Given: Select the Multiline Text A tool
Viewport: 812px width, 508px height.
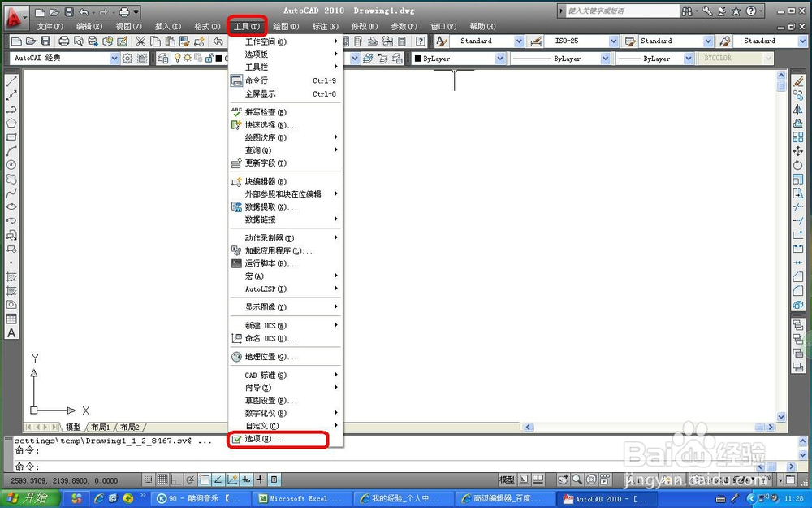Looking at the screenshot, I should point(11,333).
